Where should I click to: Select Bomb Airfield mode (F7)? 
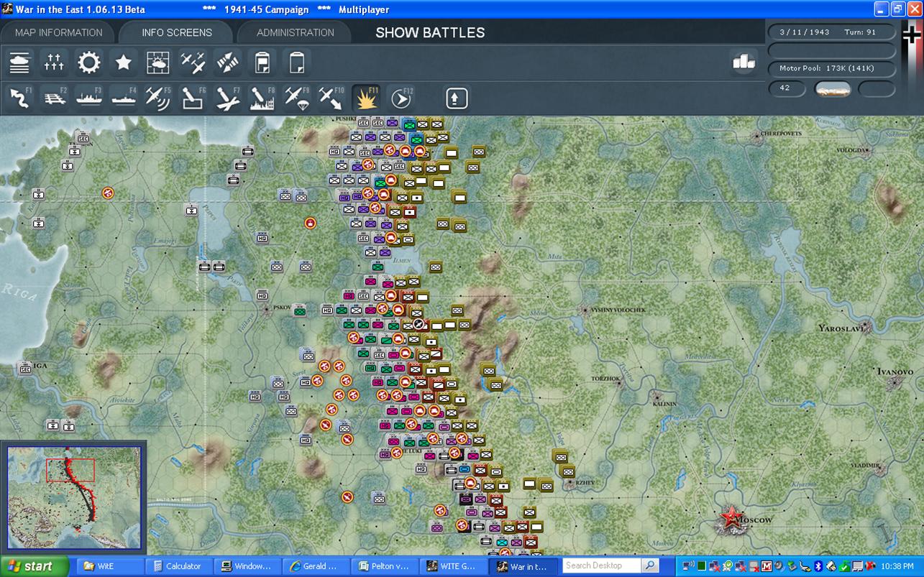click(x=227, y=98)
